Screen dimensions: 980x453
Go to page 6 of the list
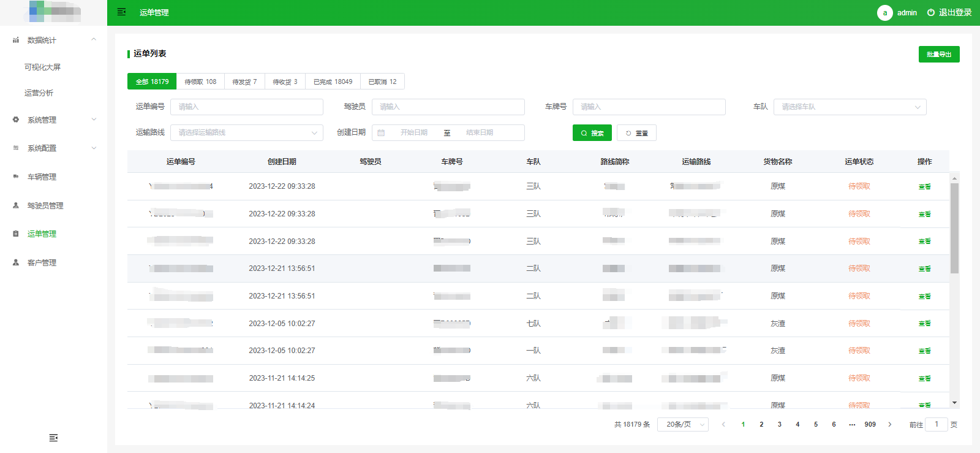834,424
